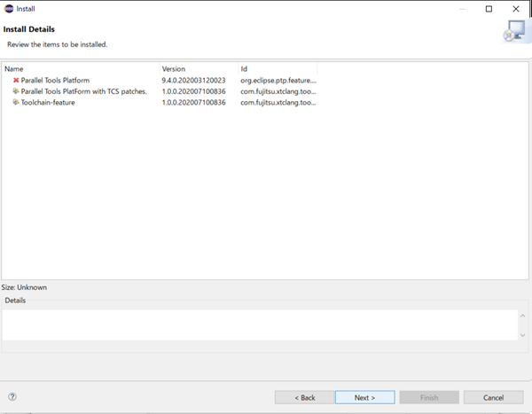Proceed by pressing Next
The height and width of the screenshot is (414, 532).
click(364, 397)
